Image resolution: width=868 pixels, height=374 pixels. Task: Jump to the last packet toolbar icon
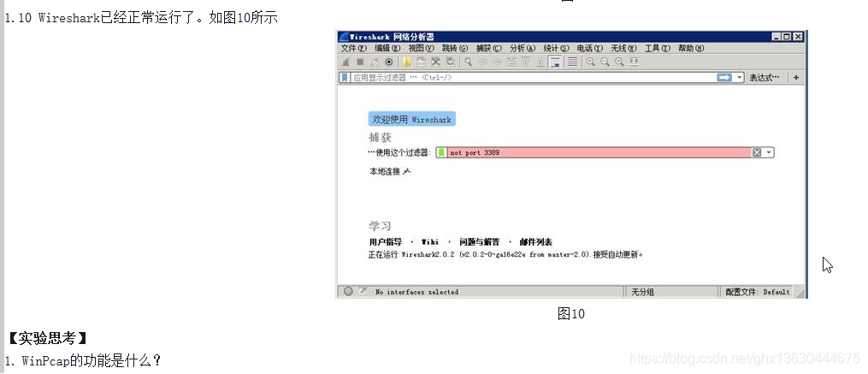coord(540,62)
